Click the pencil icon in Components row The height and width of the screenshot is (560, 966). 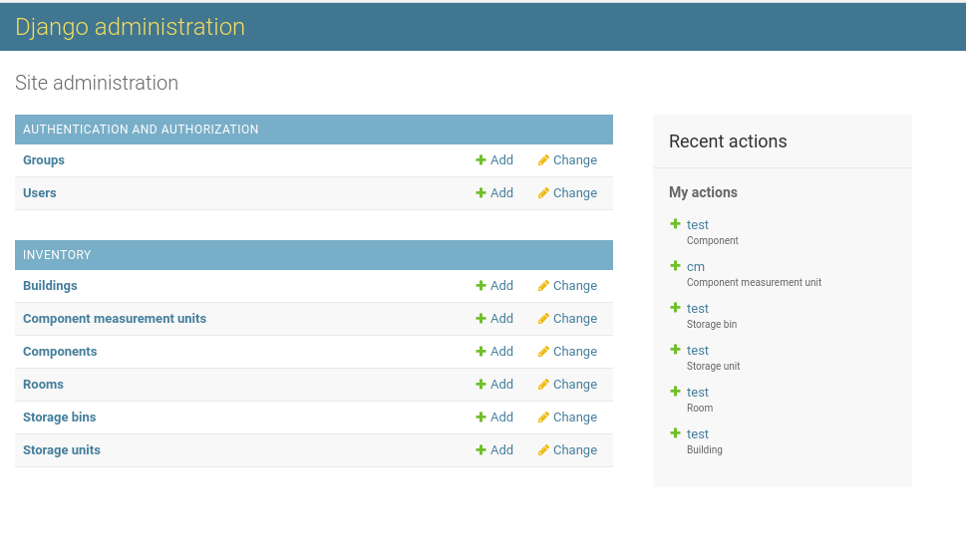point(542,351)
